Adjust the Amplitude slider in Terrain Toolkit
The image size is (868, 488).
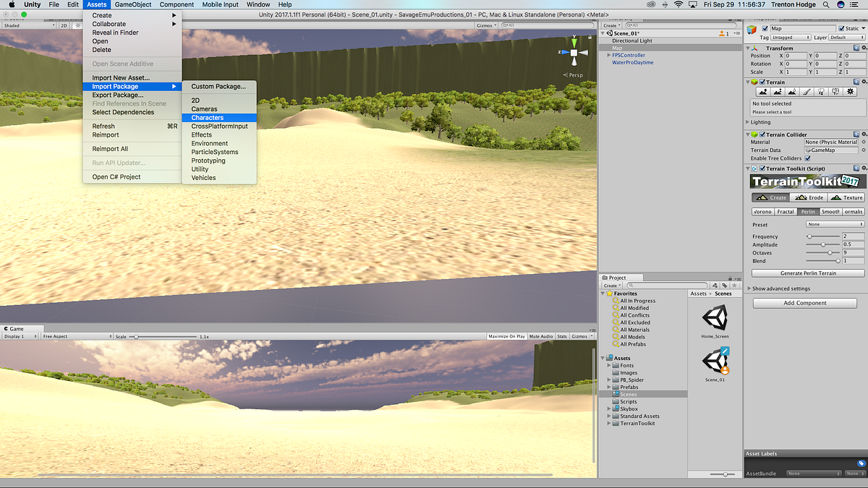825,244
